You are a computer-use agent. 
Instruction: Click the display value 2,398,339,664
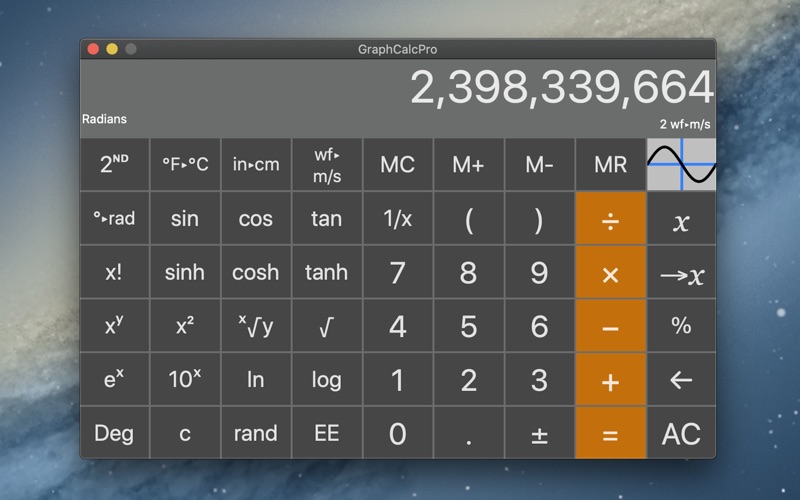point(561,88)
